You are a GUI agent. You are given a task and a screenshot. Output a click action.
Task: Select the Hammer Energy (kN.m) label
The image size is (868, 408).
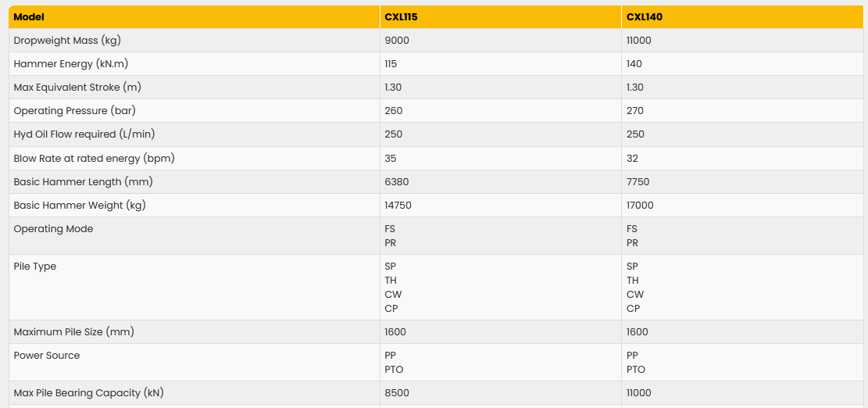tap(66, 63)
